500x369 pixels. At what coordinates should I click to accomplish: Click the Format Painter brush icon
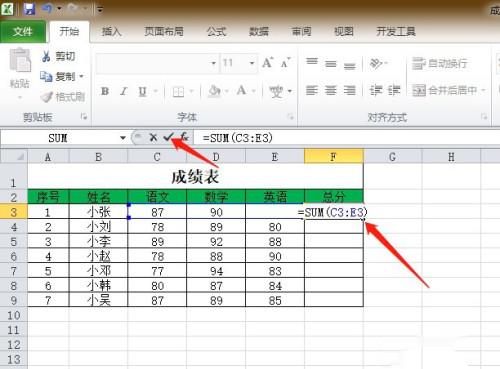[x=46, y=97]
